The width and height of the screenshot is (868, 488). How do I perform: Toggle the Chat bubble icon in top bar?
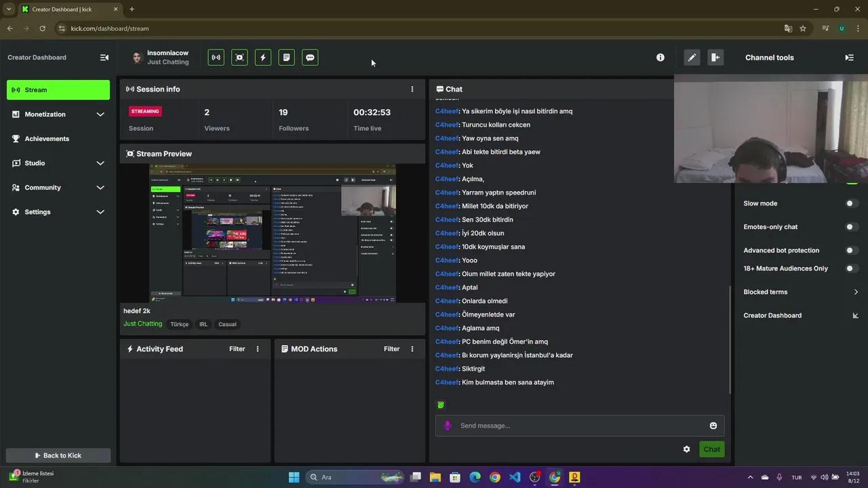[x=310, y=58]
